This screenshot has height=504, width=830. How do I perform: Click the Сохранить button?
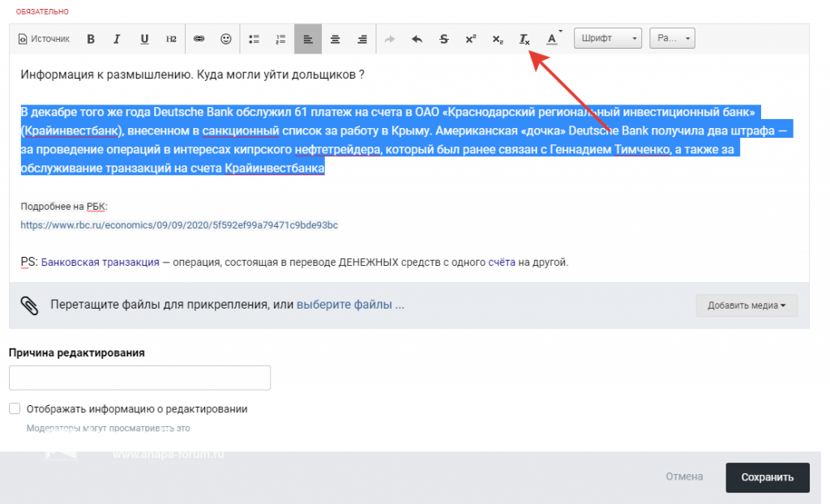[x=767, y=477]
